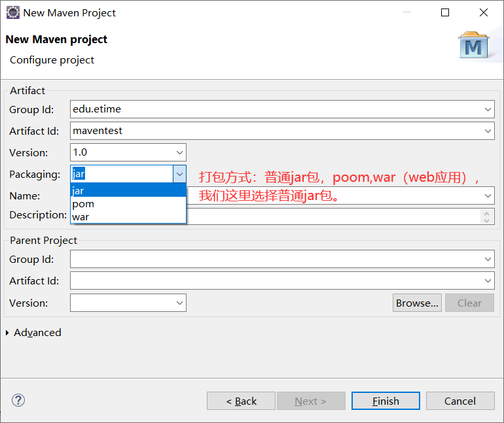Click the Cancel button
This screenshot has width=504, height=423.
coord(460,401)
